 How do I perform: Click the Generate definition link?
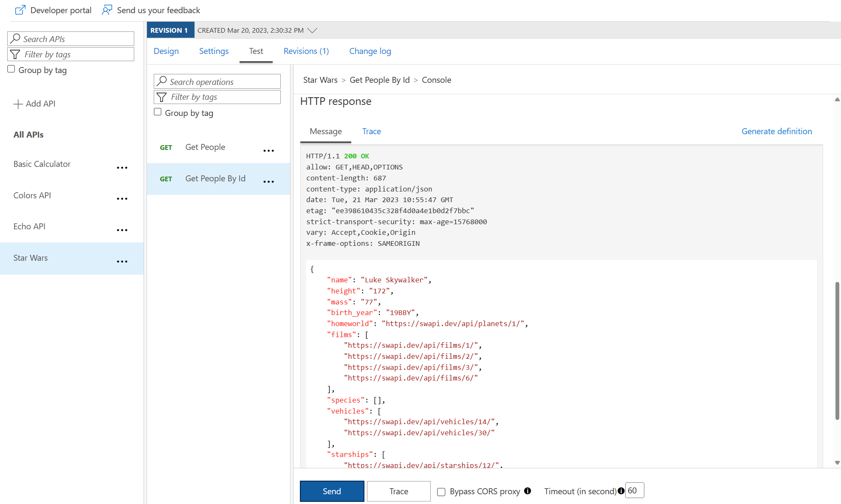[776, 131]
